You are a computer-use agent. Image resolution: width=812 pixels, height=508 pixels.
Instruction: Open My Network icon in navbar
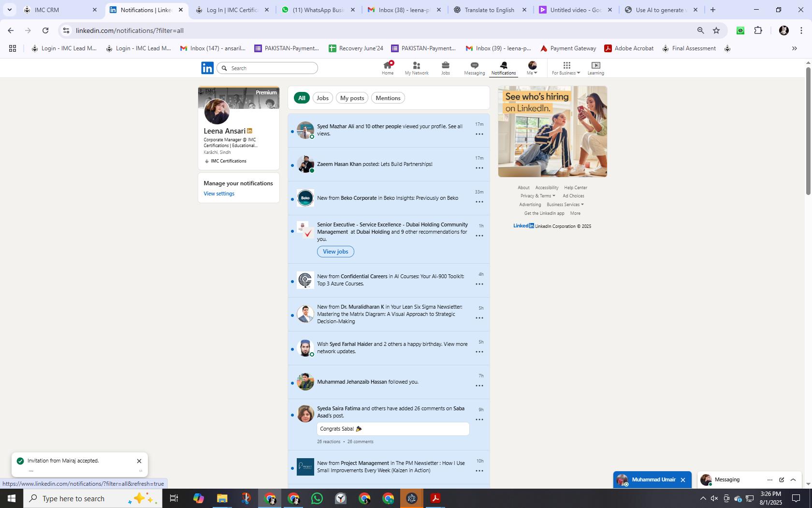tap(416, 68)
